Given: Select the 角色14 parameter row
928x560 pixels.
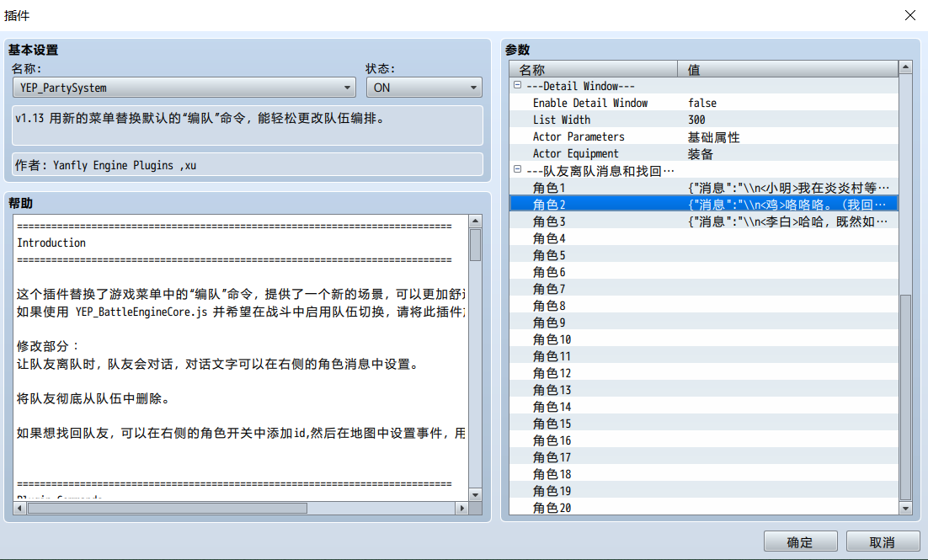Looking at the screenshot, I should 704,407.
